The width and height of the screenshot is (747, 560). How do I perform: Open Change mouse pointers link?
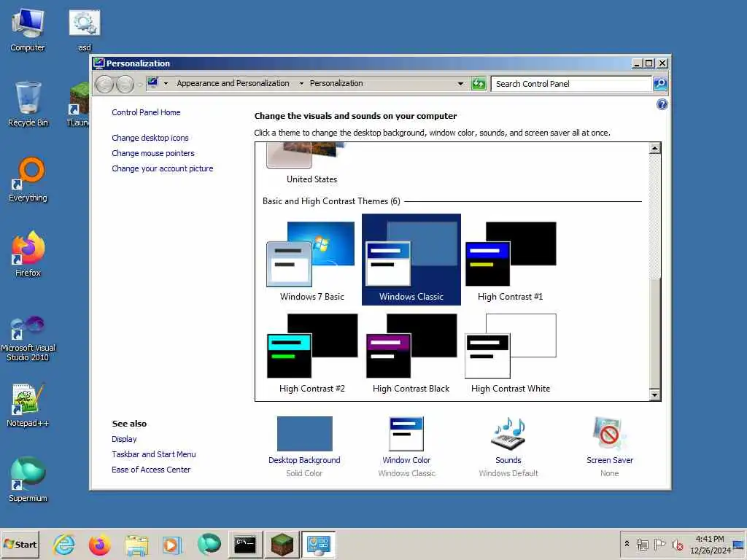[x=153, y=153]
